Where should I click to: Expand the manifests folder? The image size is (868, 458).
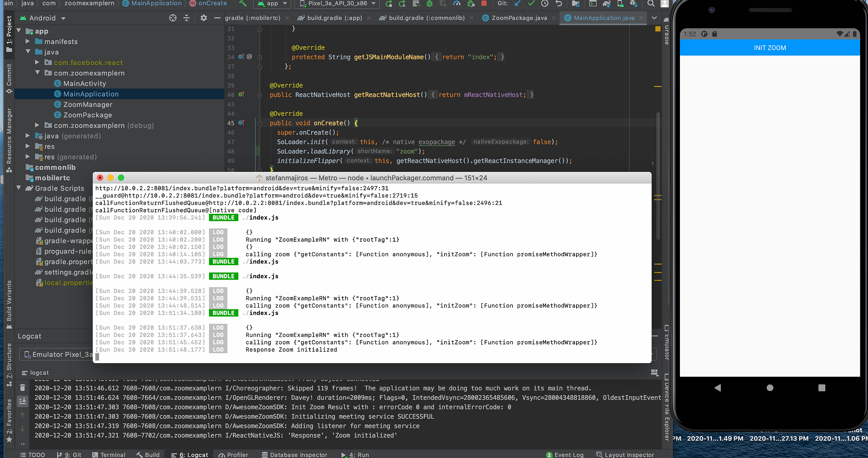[x=28, y=42]
